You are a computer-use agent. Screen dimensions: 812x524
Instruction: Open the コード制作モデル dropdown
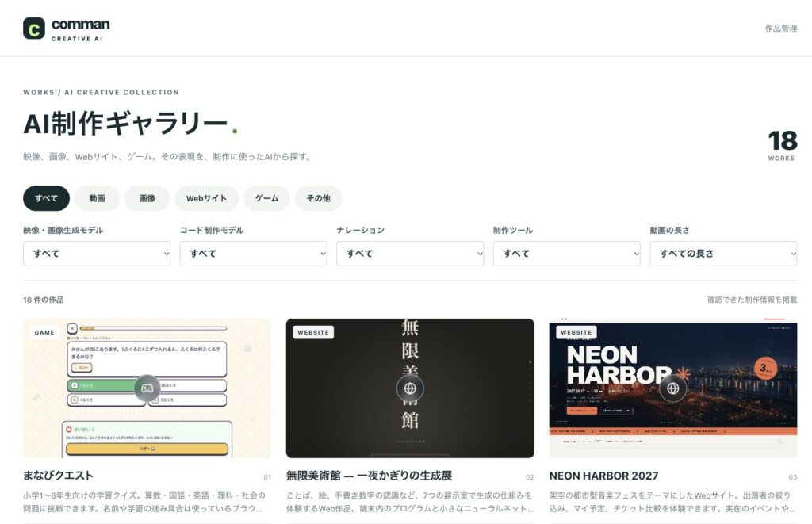(253, 254)
